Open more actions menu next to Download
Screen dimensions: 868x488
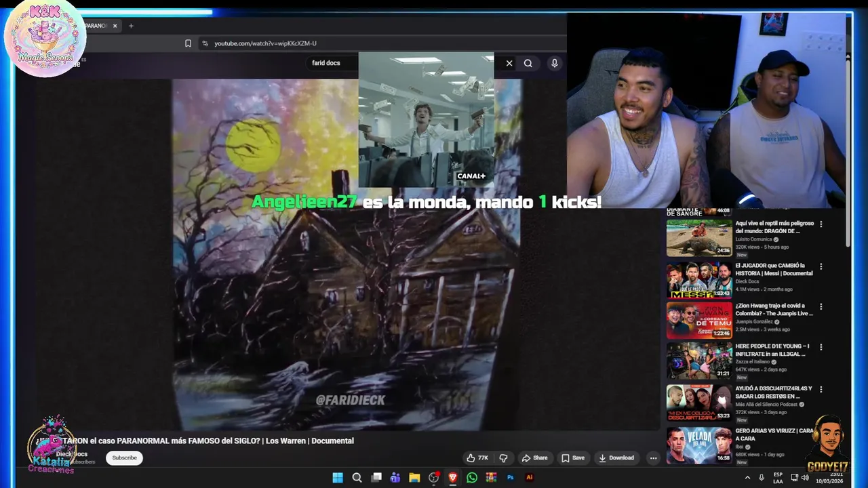[x=653, y=458]
